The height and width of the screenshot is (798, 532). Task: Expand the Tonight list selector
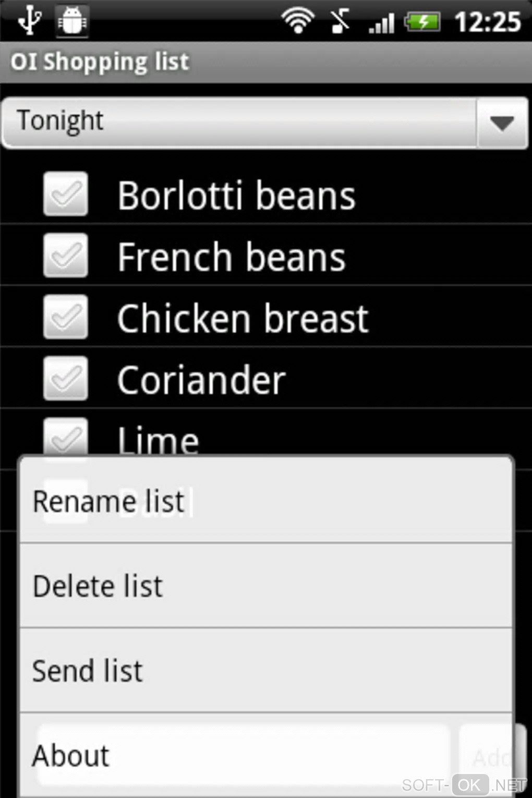240,122
